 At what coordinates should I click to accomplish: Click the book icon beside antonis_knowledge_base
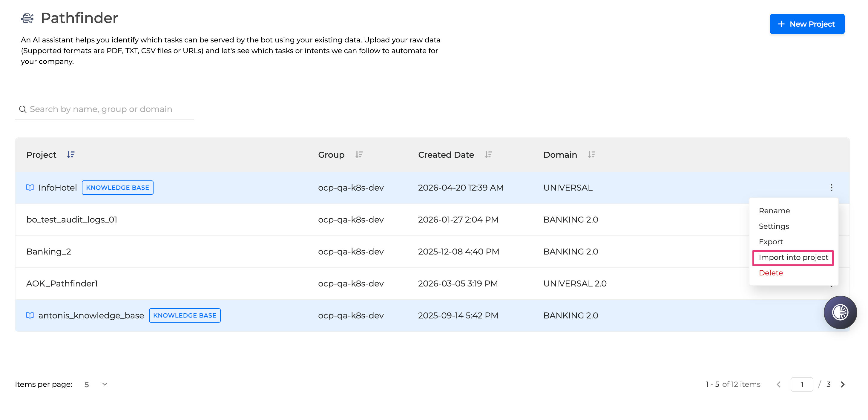point(30,315)
